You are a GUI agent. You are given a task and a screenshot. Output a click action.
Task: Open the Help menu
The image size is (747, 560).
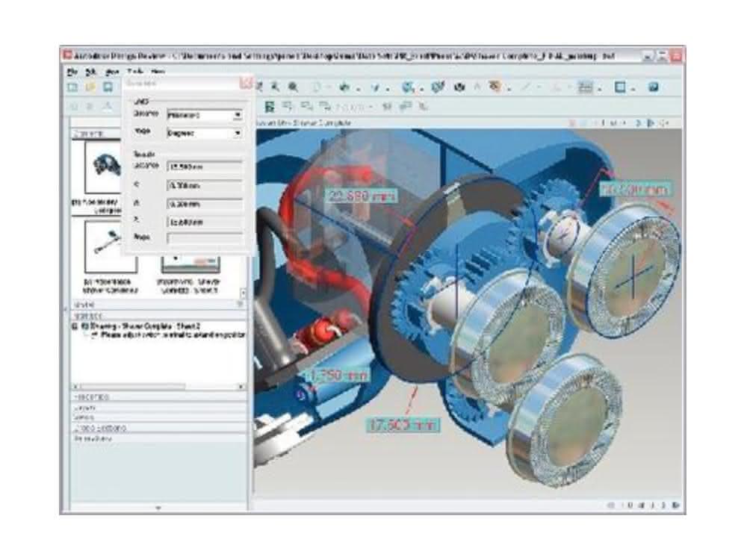coord(158,72)
